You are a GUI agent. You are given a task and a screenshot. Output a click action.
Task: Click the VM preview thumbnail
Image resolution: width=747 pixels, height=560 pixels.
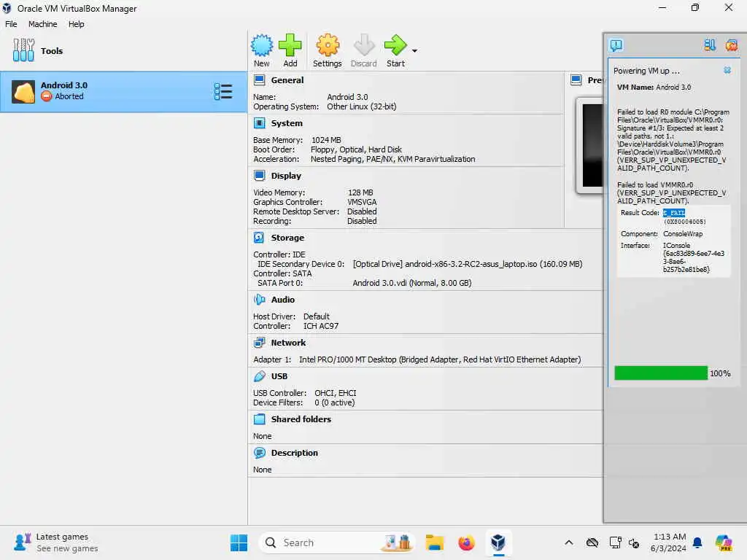pyautogui.click(x=591, y=145)
